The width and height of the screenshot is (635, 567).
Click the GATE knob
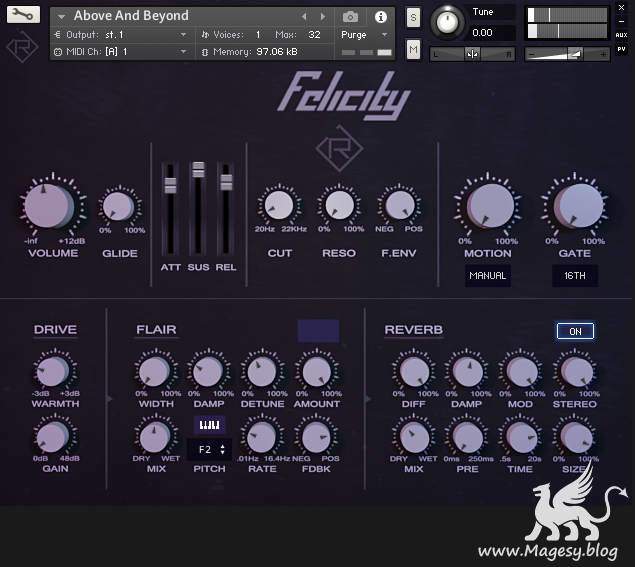tap(578, 206)
